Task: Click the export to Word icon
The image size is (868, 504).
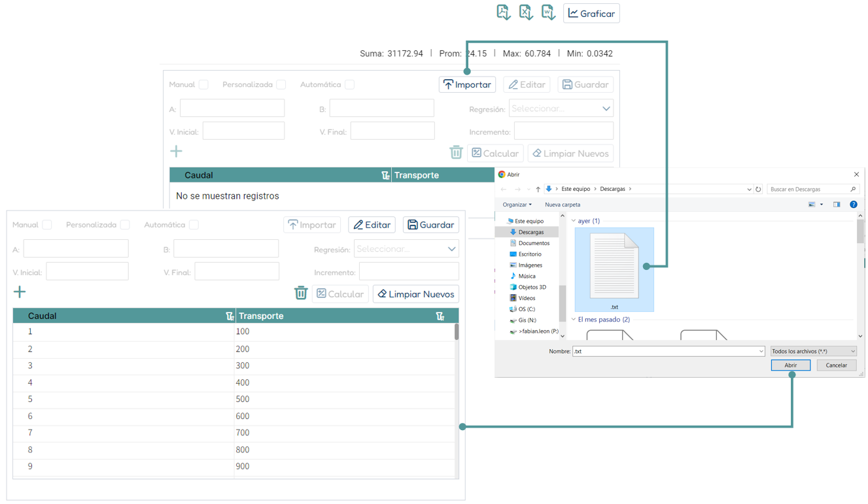Action: (x=548, y=12)
